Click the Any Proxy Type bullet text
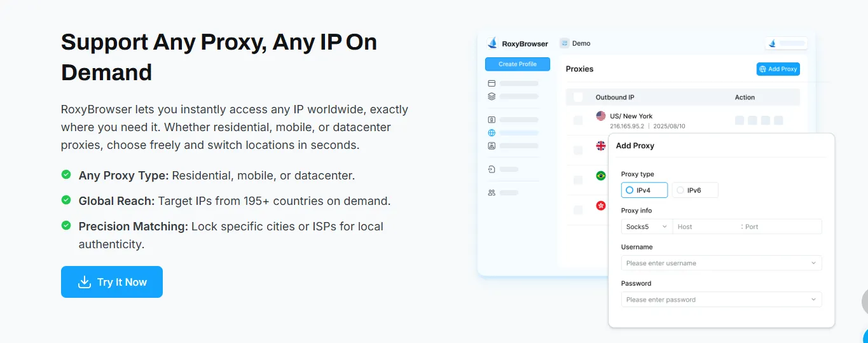Viewport: 868px width, 343px height. point(217,175)
